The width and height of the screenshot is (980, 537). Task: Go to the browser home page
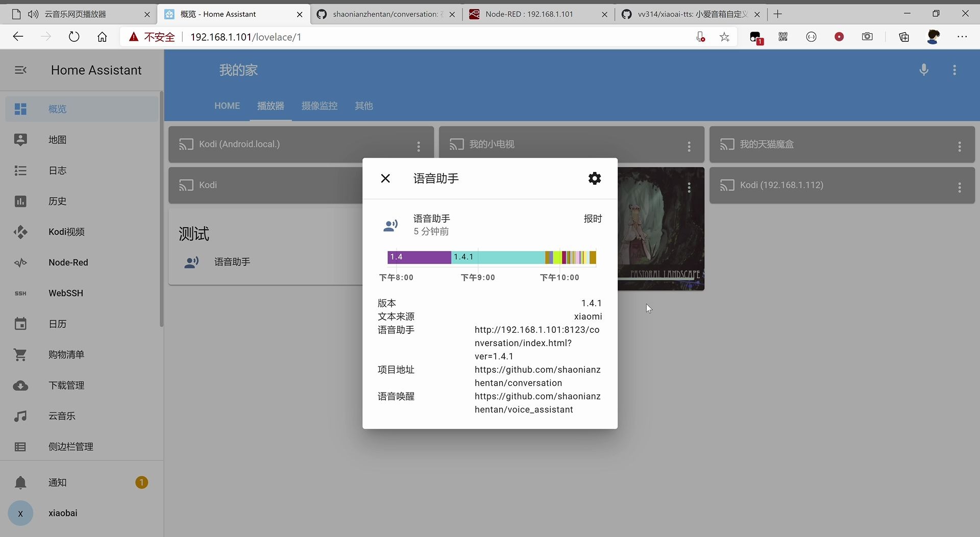pyautogui.click(x=102, y=37)
